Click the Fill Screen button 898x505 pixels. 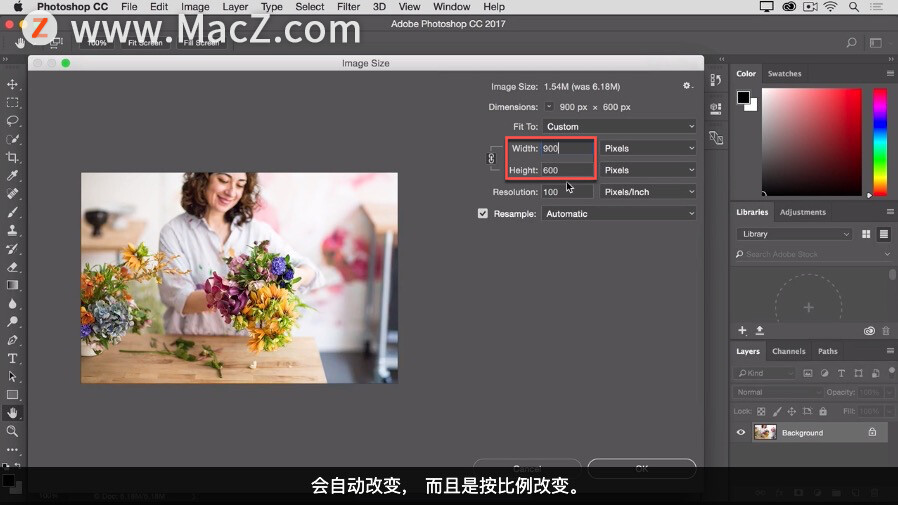tap(201, 43)
